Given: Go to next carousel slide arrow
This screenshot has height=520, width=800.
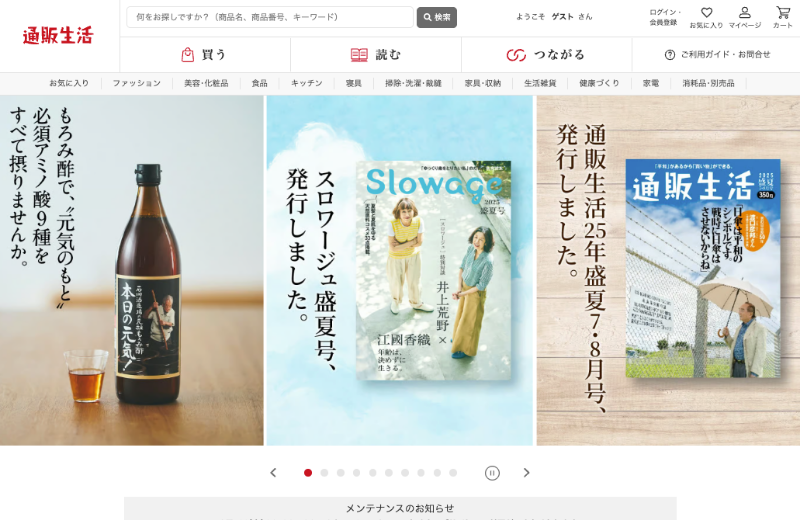Looking at the screenshot, I should (x=527, y=473).
